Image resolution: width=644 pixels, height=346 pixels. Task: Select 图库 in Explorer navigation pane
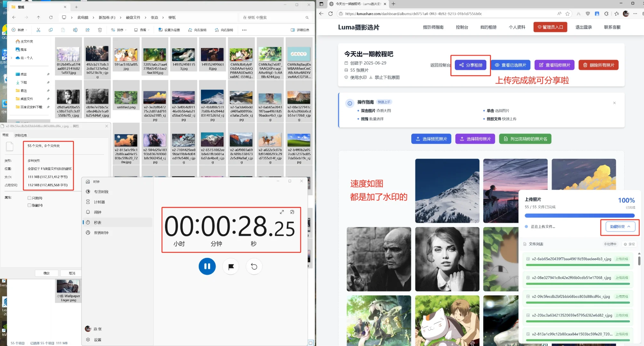tap(21, 50)
